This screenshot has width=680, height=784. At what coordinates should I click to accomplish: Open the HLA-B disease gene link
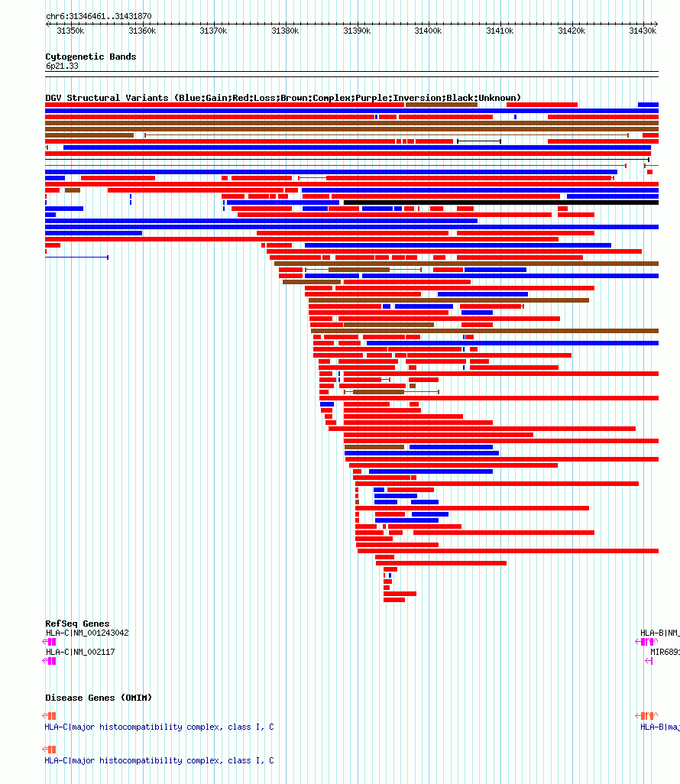(660, 727)
